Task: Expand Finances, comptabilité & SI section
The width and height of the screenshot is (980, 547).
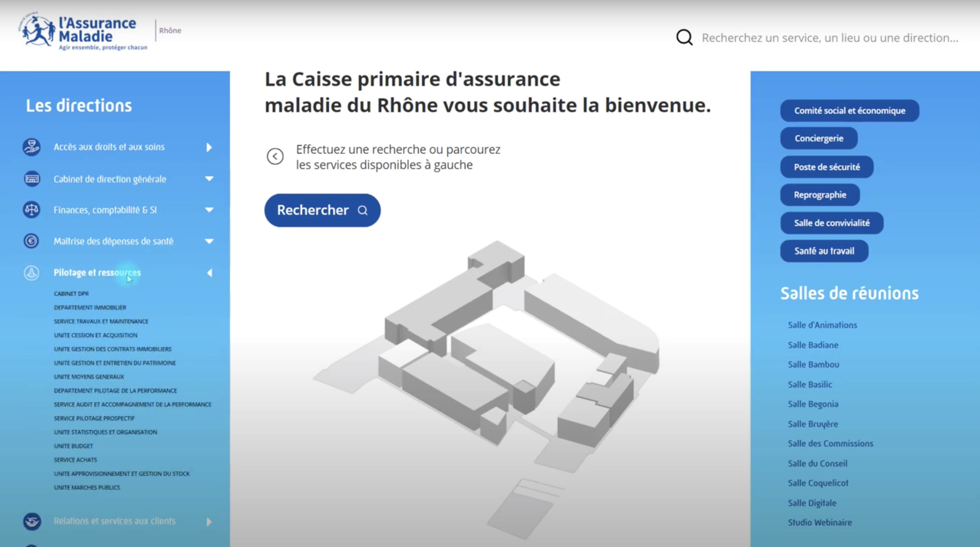Action: tap(209, 210)
